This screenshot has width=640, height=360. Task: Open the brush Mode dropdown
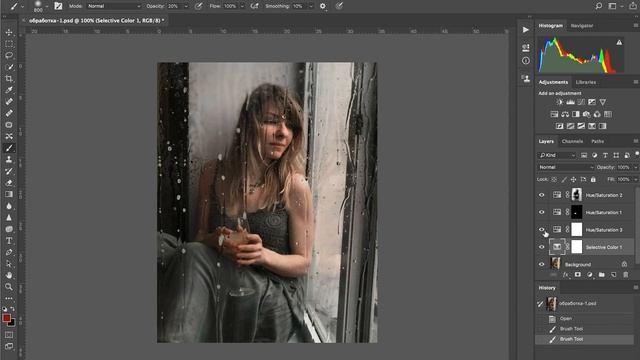[114, 6]
